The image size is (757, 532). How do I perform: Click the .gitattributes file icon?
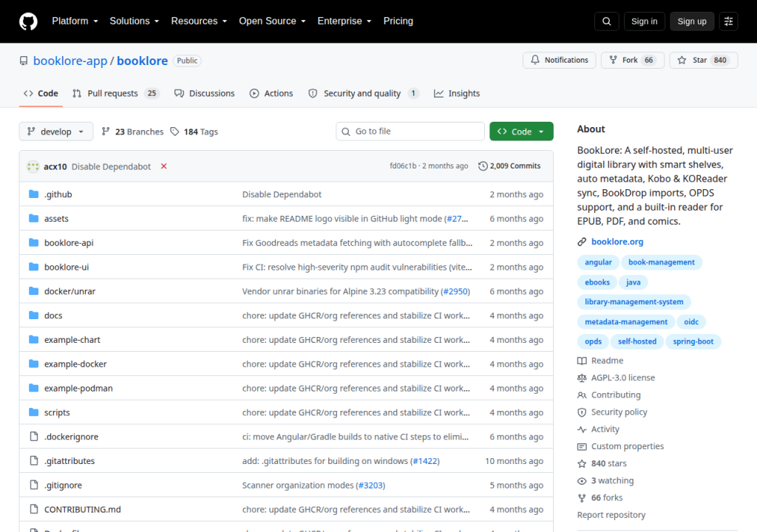pyautogui.click(x=34, y=460)
